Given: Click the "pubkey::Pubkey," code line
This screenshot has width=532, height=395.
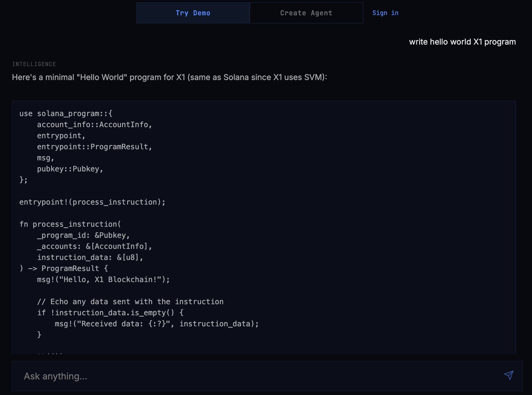Looking at the screenshot, I should pyautogui.click(x=70, y=169).
